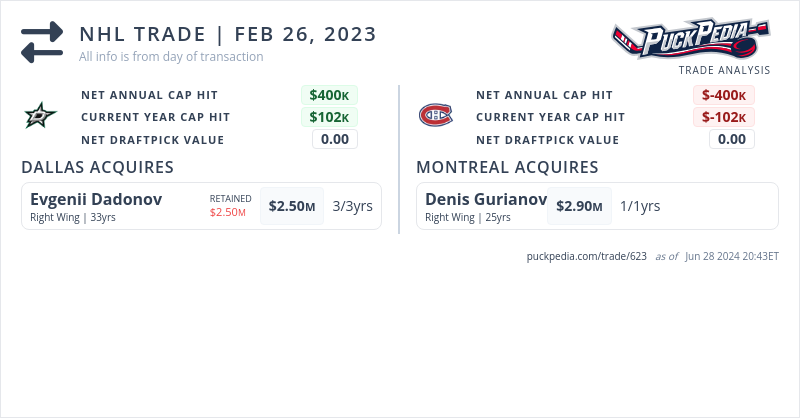
Task: Click the Trade Analysis label
Action: tap(724, 70)
